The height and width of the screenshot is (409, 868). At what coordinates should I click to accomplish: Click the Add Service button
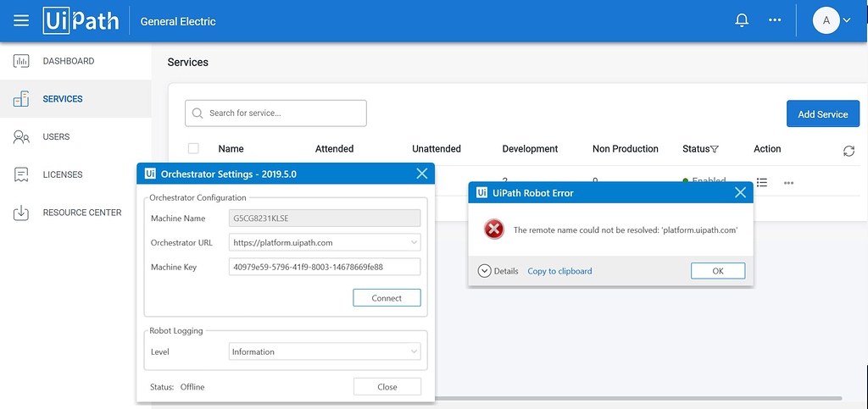pyautogui.click(x=822, y=113)
